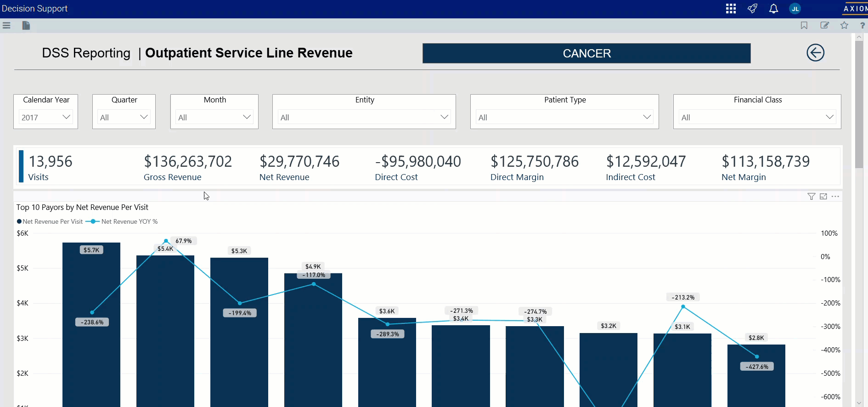
Task: Open the Patient Type dropdown
Action: (x=564, y=117)
